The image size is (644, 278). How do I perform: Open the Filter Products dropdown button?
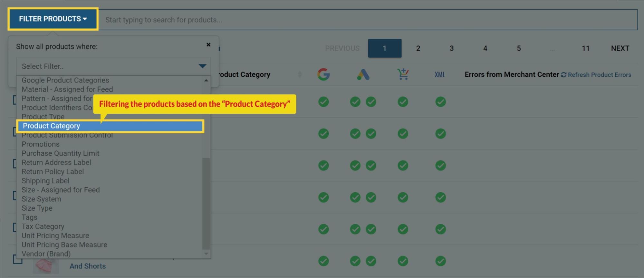[53, 19]
